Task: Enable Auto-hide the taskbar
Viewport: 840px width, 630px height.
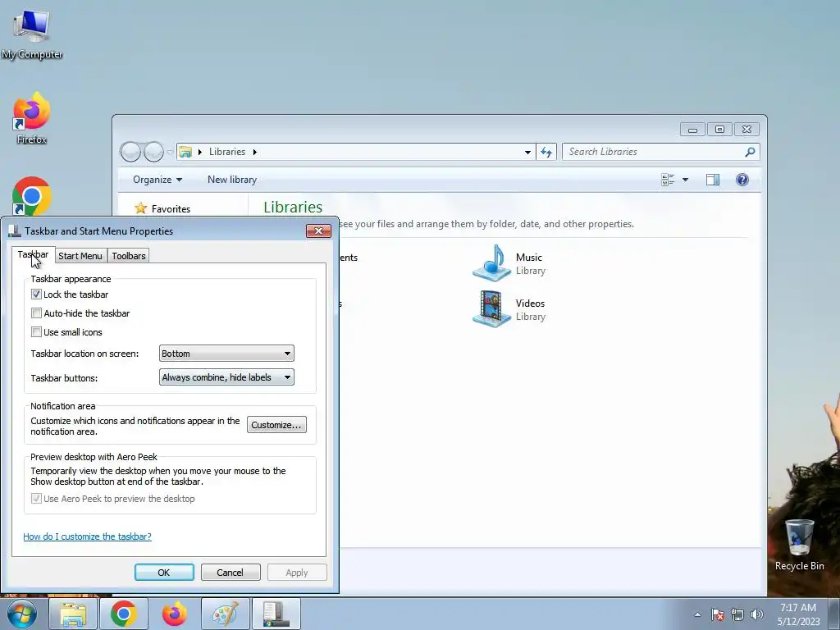Action: (x=36, y=313)
